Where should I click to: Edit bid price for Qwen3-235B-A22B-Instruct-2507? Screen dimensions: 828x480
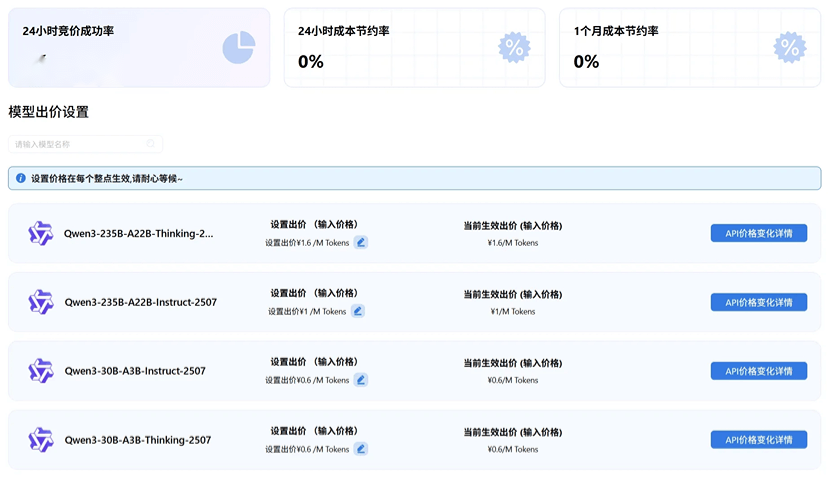[357, 311]
